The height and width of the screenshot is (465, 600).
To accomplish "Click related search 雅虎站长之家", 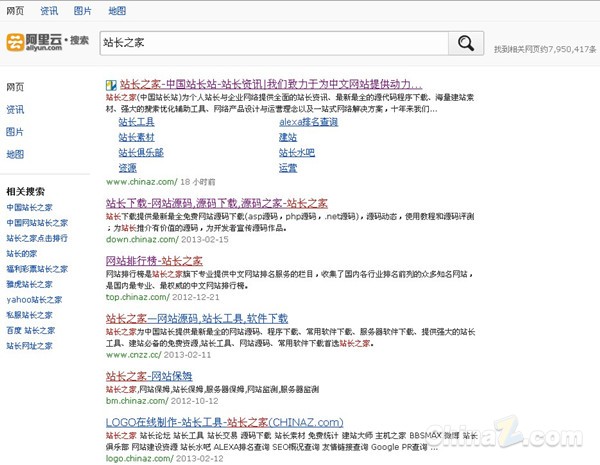I will [29, 284].
